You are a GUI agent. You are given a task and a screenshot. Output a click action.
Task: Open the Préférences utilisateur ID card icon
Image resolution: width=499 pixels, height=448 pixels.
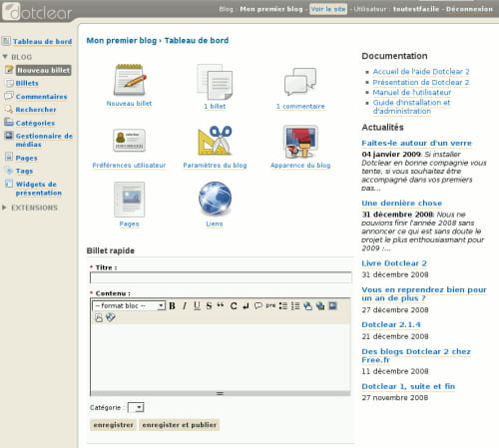coord(129,140)
